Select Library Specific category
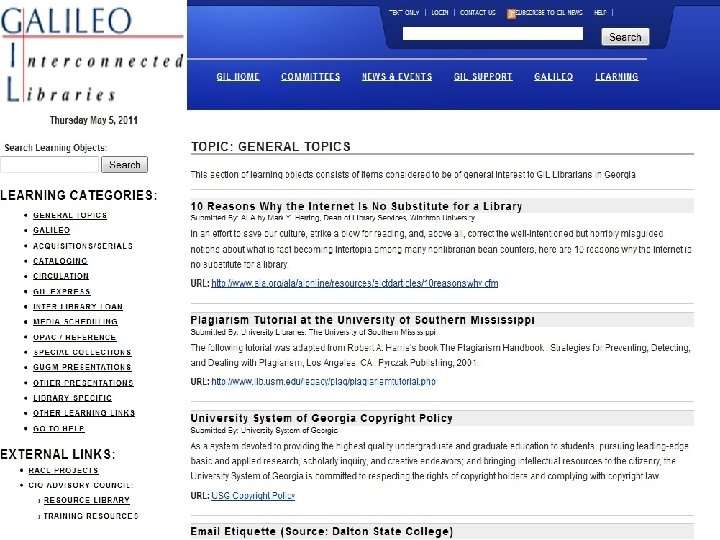The height and width of the screenshot is (540, 720). 72,398
